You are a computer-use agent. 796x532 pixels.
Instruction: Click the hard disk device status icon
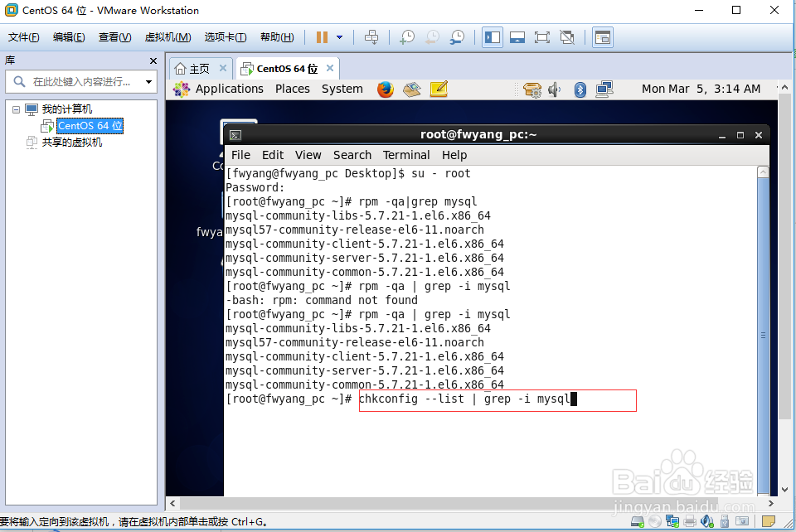638,521
